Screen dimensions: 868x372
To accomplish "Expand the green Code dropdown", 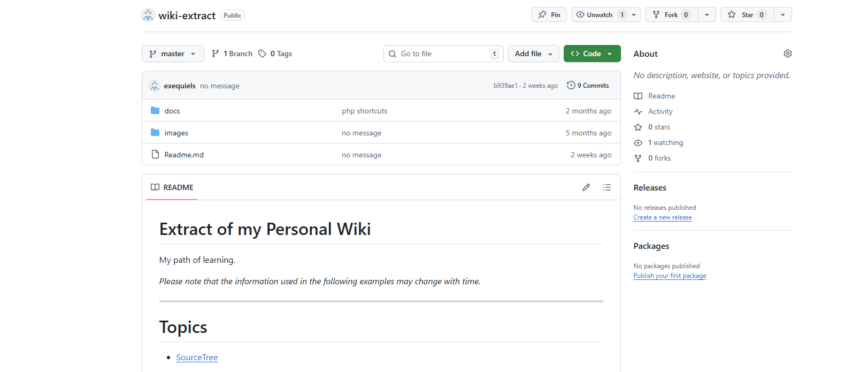I will coord(592,54).
